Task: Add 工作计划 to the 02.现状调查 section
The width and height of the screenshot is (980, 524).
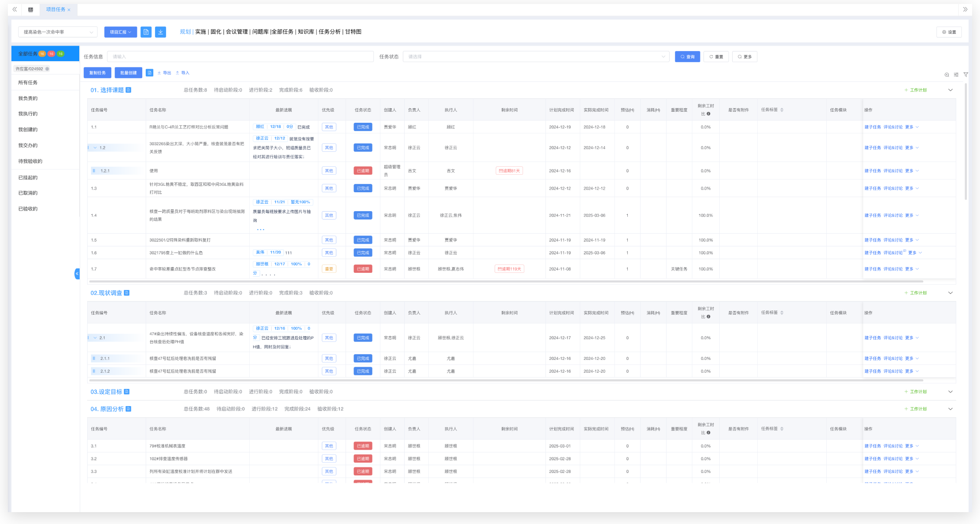Action: pos(915,293)
